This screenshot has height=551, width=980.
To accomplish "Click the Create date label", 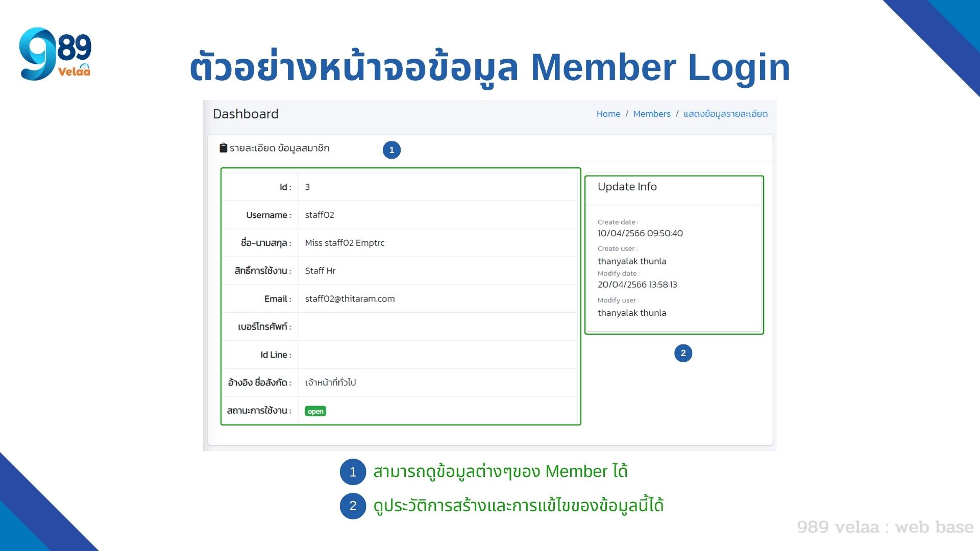I will point(618,222).
